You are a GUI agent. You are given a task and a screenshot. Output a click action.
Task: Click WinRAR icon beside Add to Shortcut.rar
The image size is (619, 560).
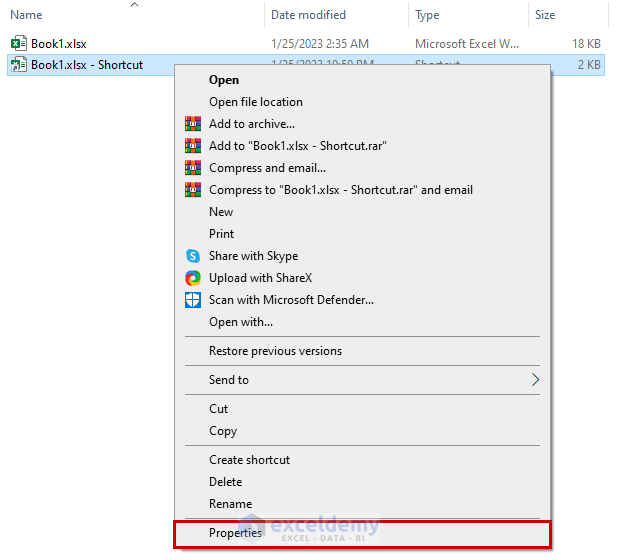coord(193,146)
